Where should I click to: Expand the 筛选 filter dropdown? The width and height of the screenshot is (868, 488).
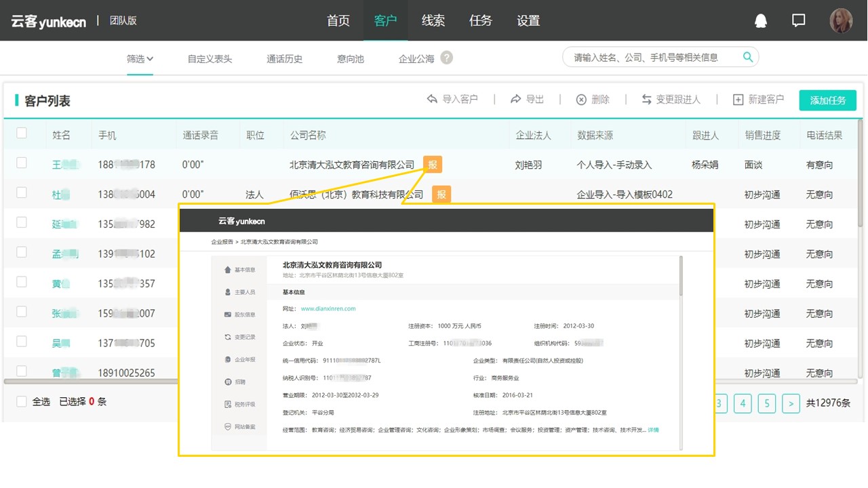pos(140,59)
